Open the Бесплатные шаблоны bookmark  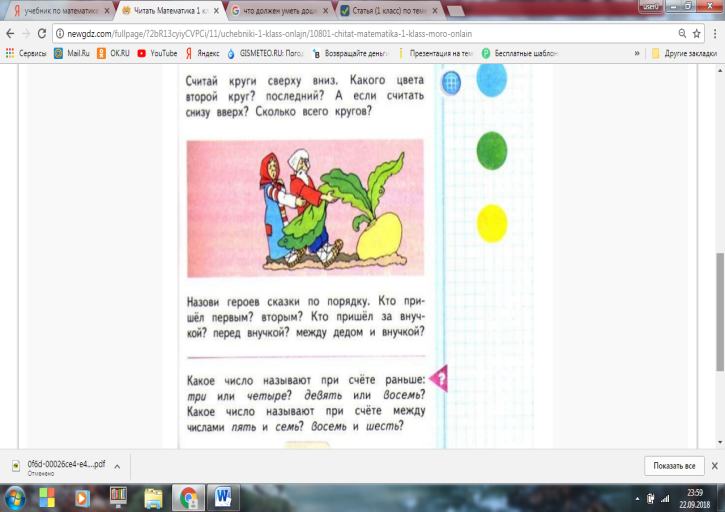[520, 53]
